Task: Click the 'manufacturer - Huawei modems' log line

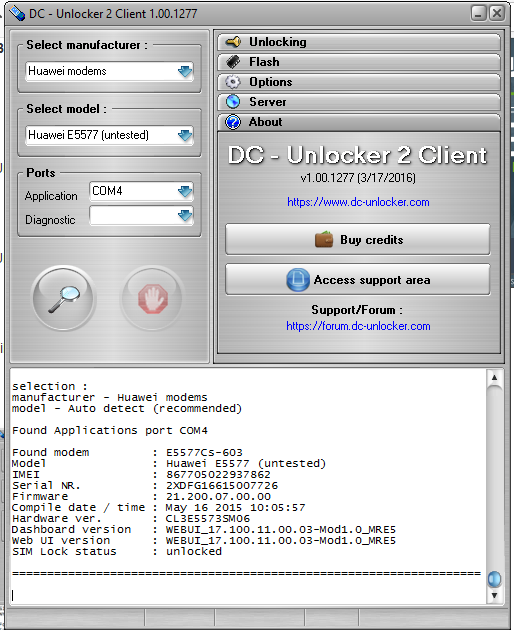Action: click(x=110, y=397)
